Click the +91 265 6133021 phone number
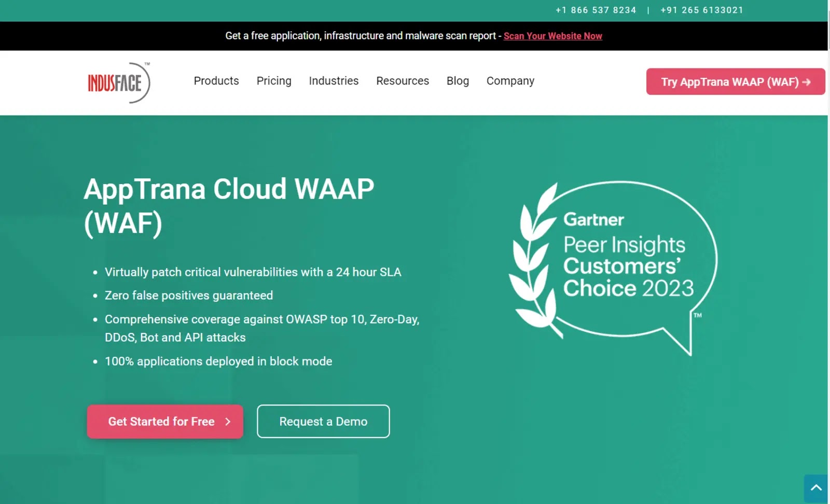The image size is (830, 504). tap(701, 10)
